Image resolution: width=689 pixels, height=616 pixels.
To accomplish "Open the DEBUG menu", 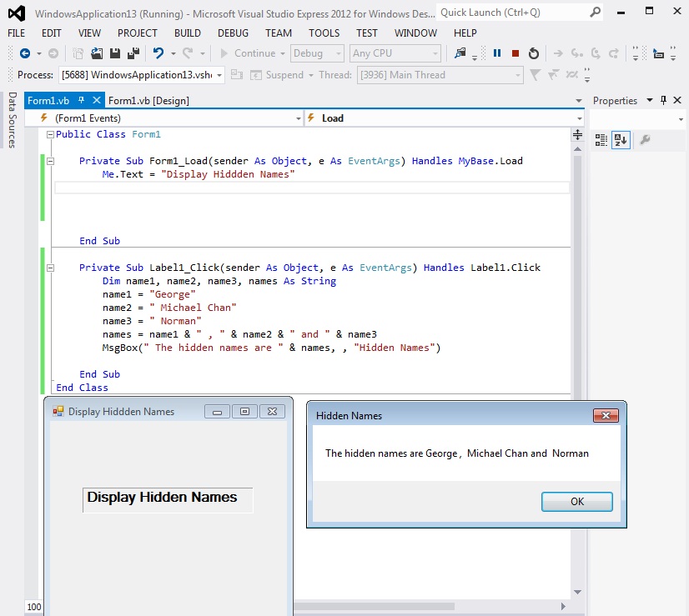I will tap(233, 33).
